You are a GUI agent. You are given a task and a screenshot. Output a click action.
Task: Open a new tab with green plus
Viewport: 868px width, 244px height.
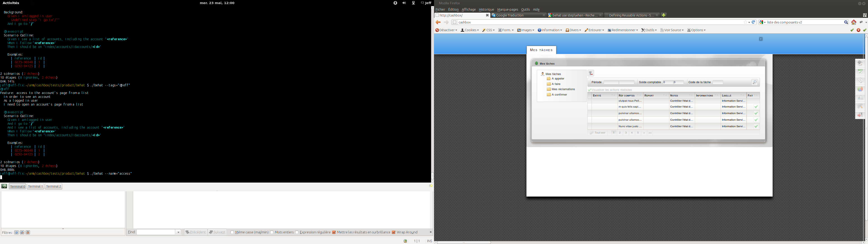click(663, 15)
